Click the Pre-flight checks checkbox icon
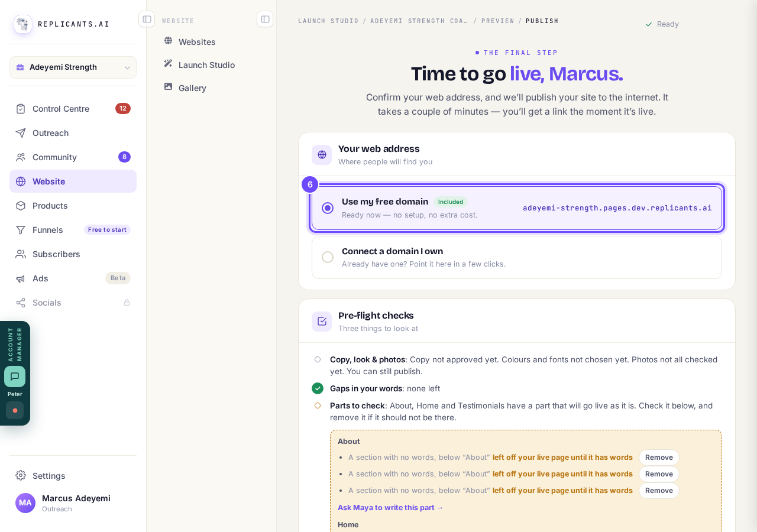This screenshot has height=532, width=757. 322,322
